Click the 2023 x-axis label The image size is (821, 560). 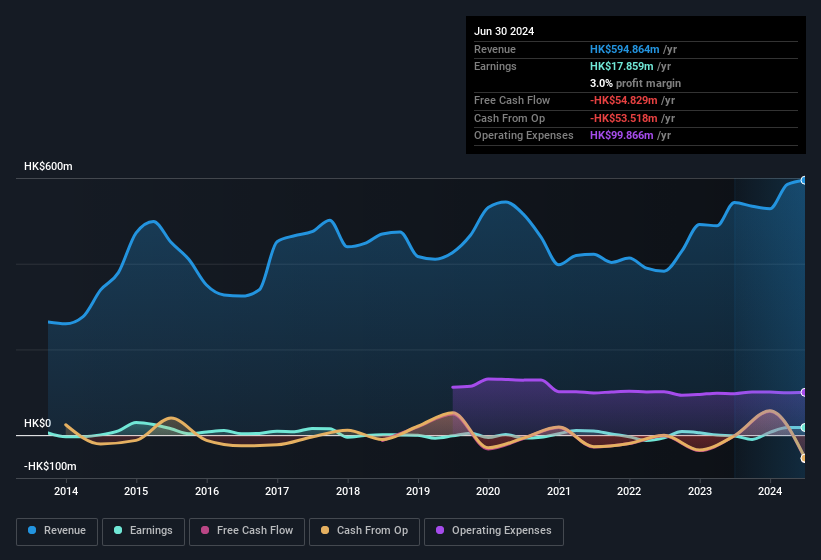(700, 491)
